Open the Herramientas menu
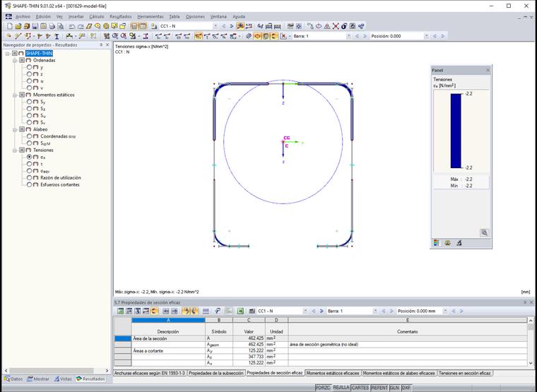This screenshot has width=537, height=392. click(x=151, y=16)
